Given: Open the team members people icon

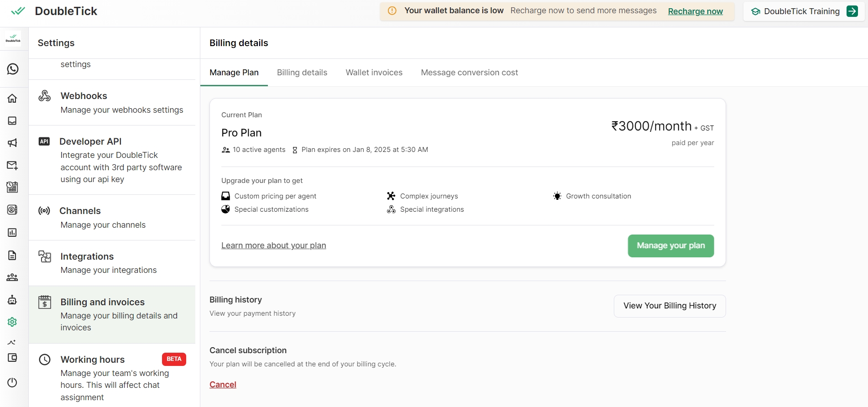Looking at the screenshot, I should (12, 277).
